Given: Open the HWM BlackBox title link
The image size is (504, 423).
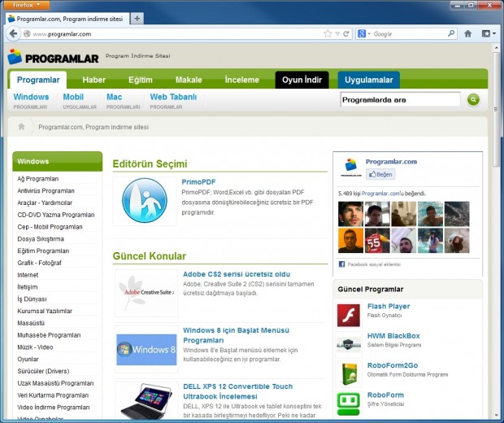Looking at the screenshot, I should tap(393, 336).
